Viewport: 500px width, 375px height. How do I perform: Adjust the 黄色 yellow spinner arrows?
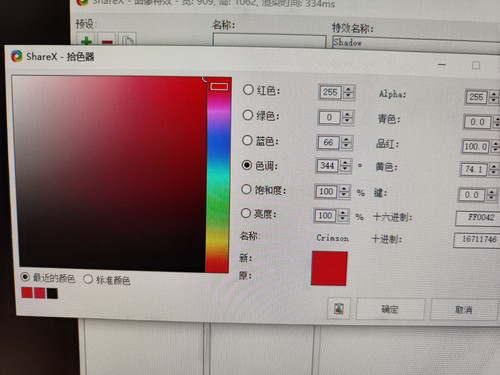point(494,170)
